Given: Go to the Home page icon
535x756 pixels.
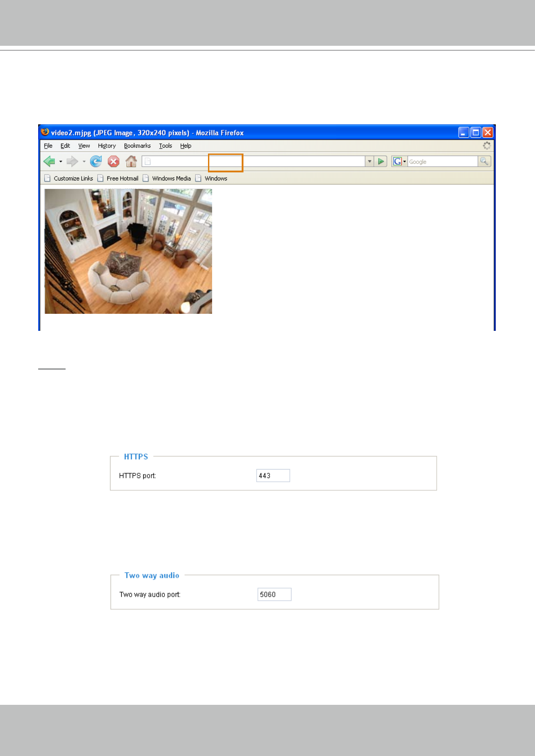Looking at the screenshot, I should click(x=131, y=161).
